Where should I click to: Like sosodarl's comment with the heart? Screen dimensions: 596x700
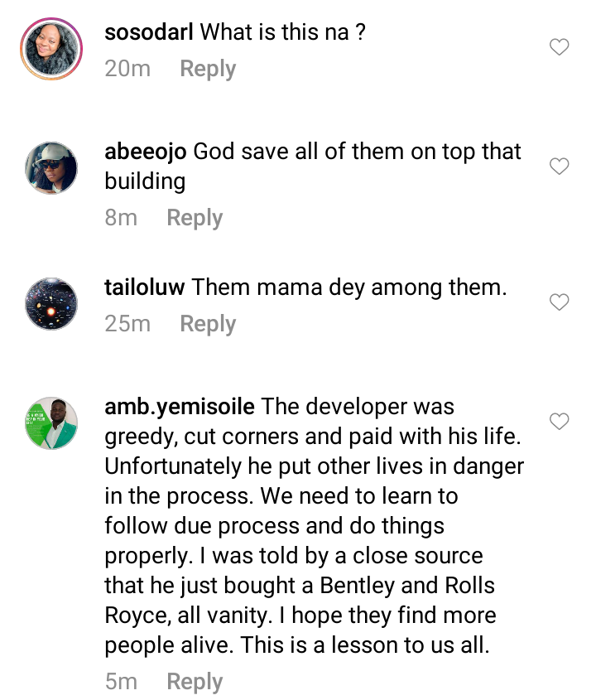coord(560,48)
